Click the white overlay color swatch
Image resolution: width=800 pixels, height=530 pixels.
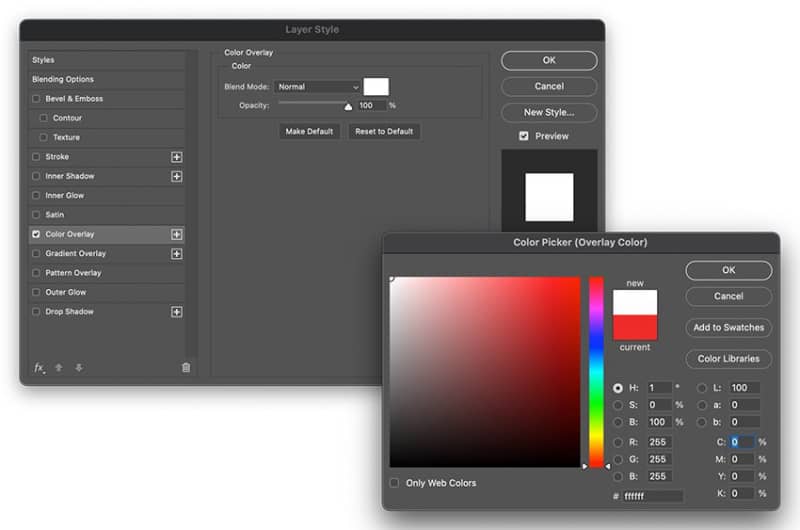(376, 87)
